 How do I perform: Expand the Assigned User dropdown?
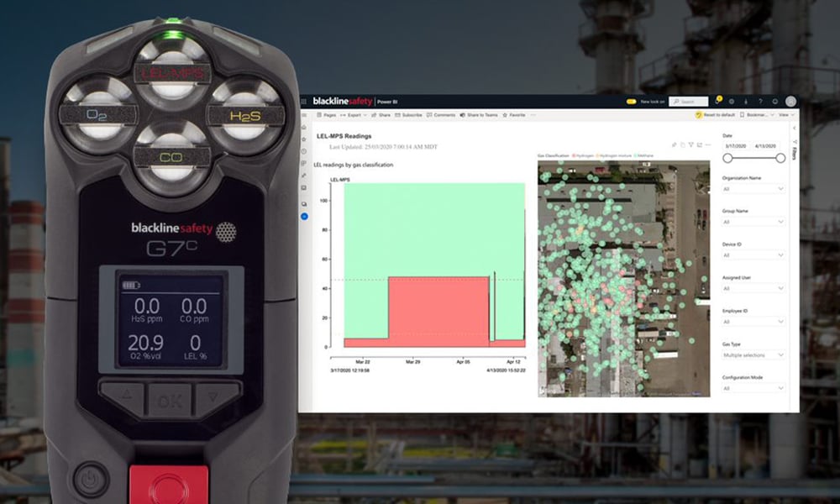click(x=753, y=289)
